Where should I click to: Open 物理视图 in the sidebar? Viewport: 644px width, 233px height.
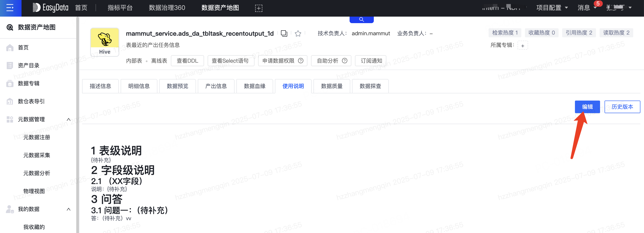(x=34, y=191)
